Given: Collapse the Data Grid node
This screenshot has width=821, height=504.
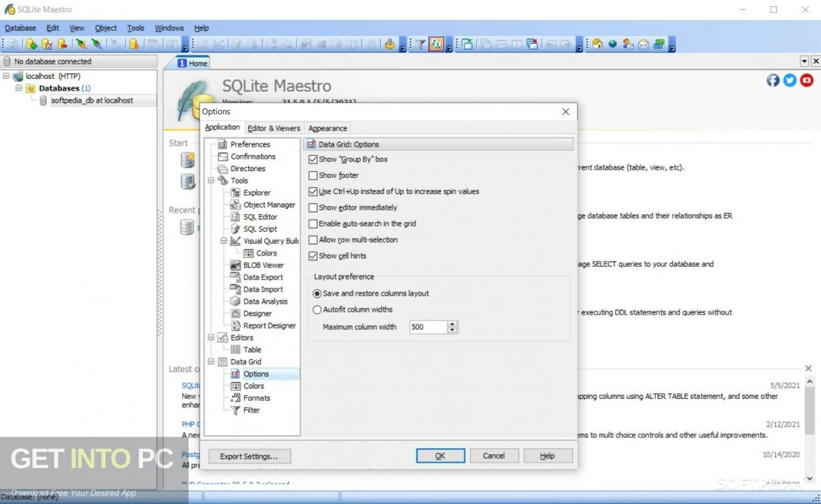Looking at the screenshot, I should 211,362.
